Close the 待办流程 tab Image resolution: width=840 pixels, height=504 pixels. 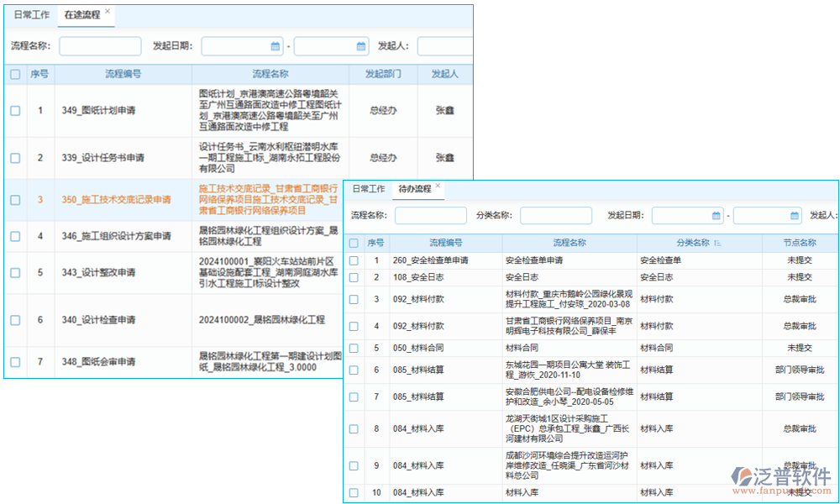pos(438,186)
